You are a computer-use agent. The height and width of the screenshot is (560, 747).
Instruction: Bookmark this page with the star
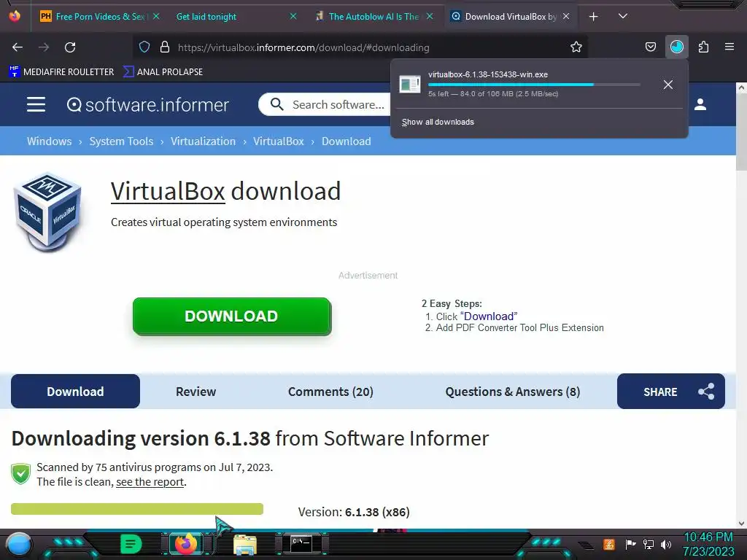(x=576, y=47)
